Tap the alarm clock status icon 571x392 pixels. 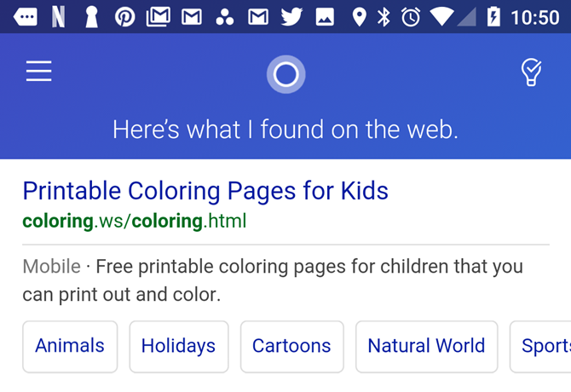[x=411, y=16]
